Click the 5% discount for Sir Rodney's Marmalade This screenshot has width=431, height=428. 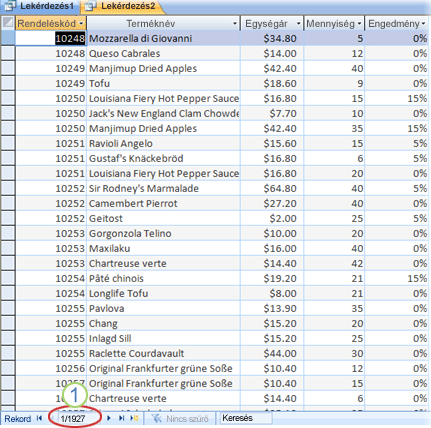(397, 188)
